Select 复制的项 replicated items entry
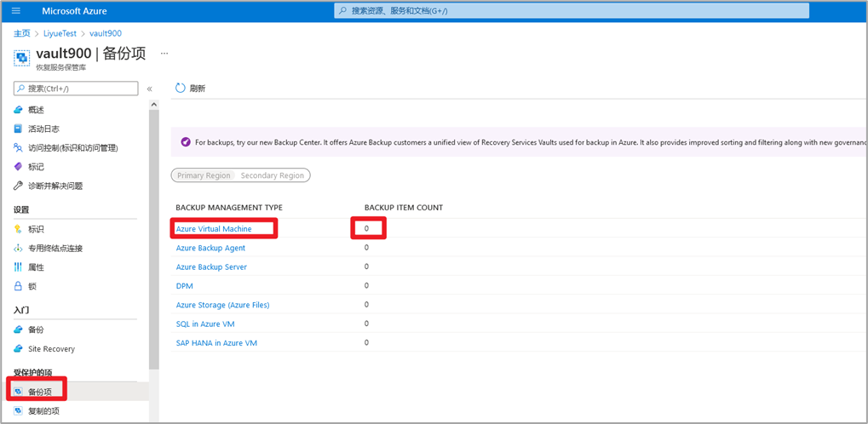 [43, 411]
